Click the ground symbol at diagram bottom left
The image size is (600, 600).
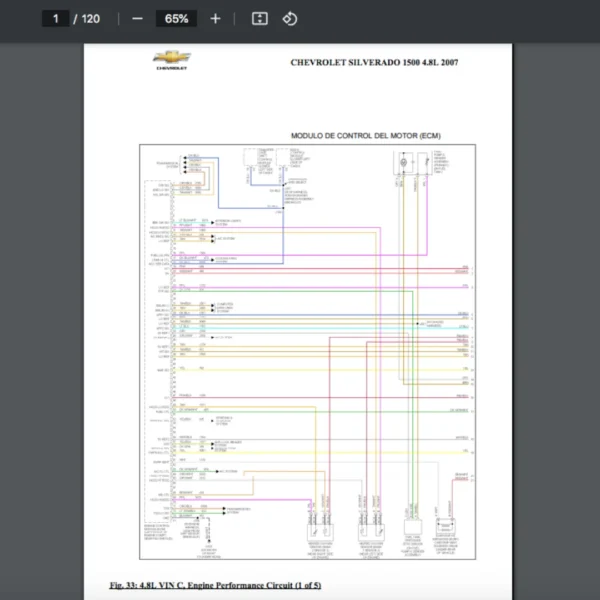(210, 540)
